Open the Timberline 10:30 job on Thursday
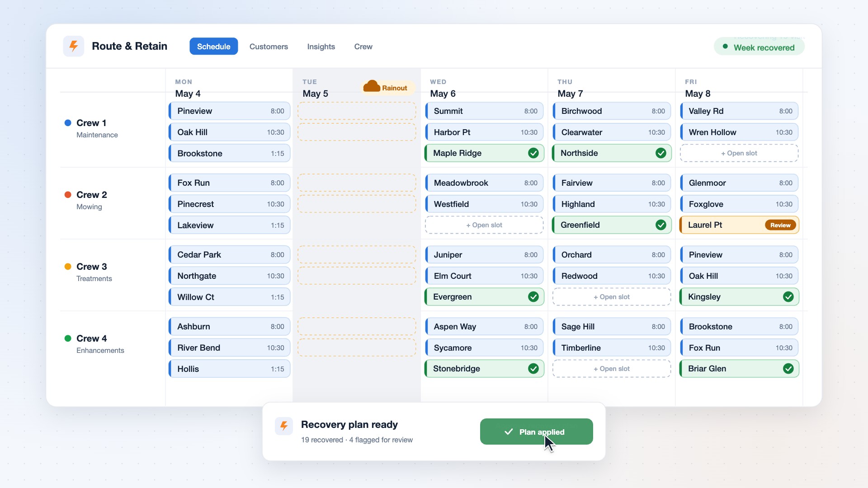Image resolution: width=868 pixels, height=488 pixels. click(612, 348)
